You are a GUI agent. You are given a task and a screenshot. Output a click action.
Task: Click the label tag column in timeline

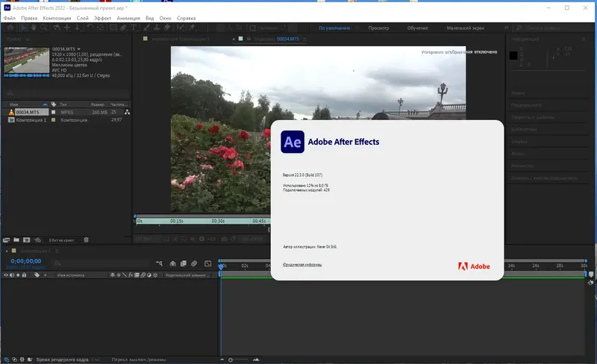37,275
